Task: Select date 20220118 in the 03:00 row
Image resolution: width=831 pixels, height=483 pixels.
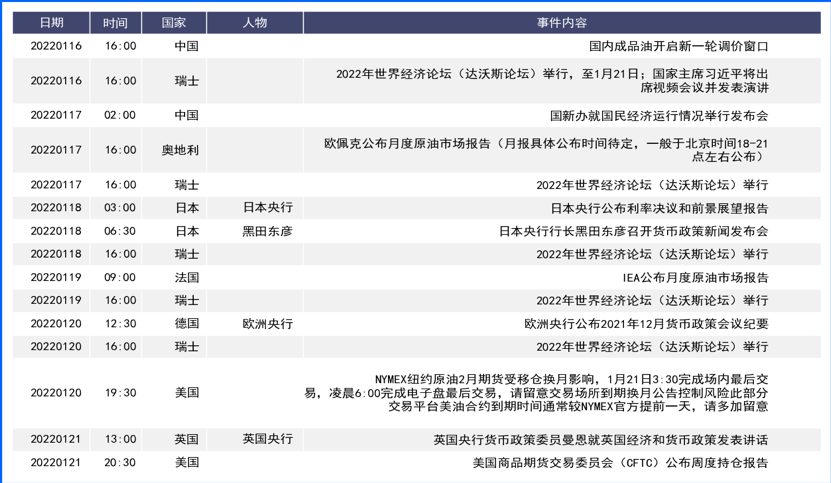Action: click(56, 207)
